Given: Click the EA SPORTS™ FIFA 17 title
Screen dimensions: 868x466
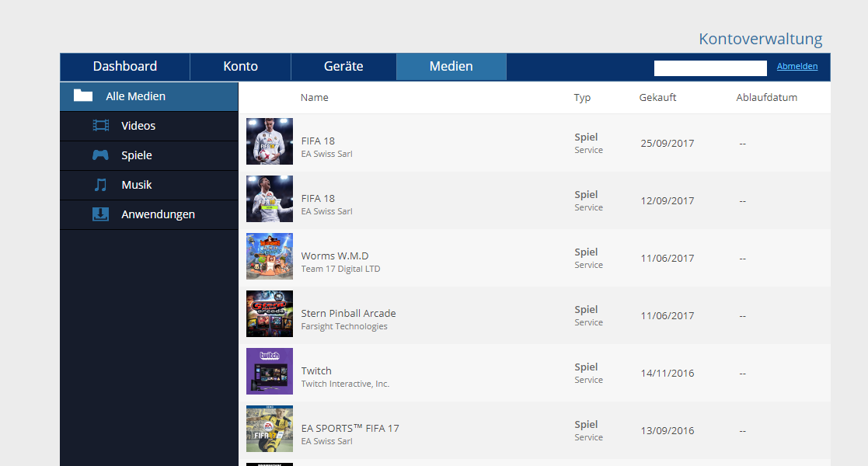Looking at the screenshot, I should click(x=350, y=429).
